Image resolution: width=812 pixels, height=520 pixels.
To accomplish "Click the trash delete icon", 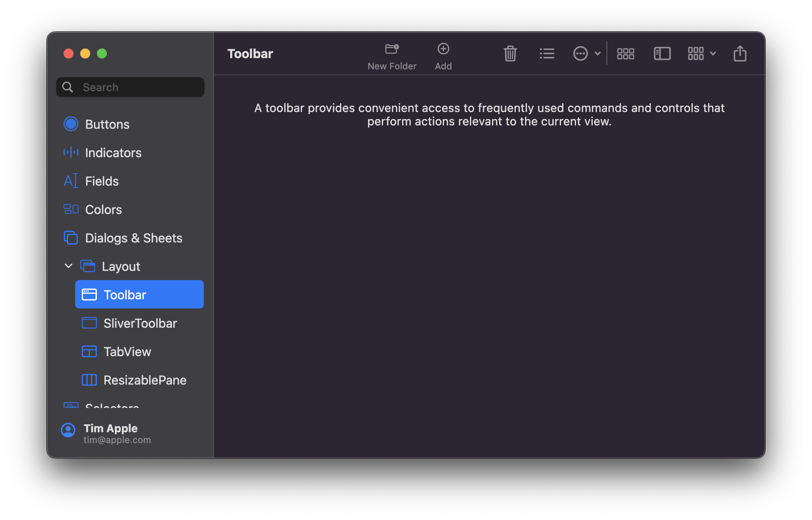I will (x=510, y=54).
